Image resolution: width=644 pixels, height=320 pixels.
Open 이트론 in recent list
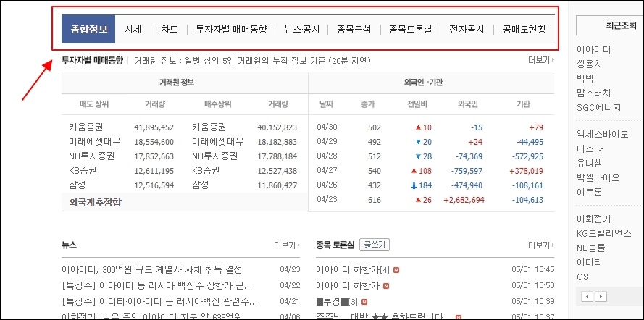(x=590, y=192)
